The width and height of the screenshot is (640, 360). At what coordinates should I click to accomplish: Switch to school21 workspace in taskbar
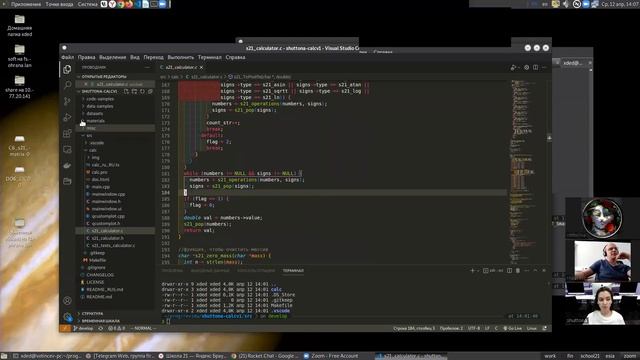click(590, 356)
